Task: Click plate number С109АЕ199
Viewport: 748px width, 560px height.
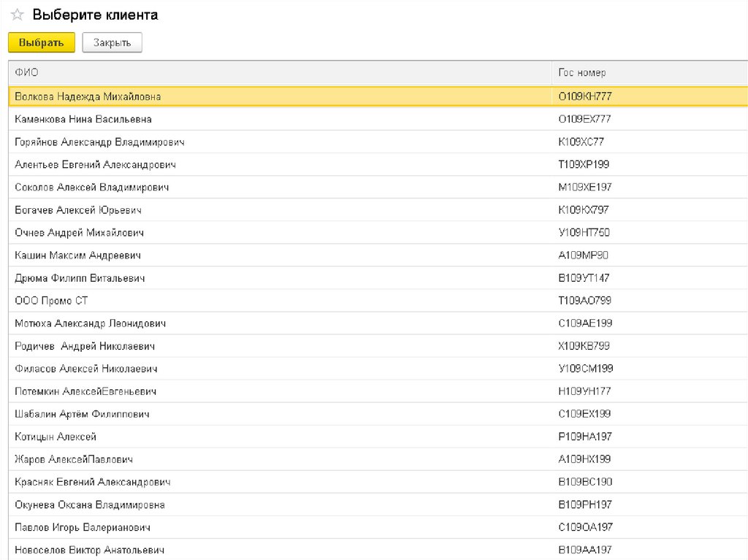Action: pyautogui.click(x=585, y=323)
